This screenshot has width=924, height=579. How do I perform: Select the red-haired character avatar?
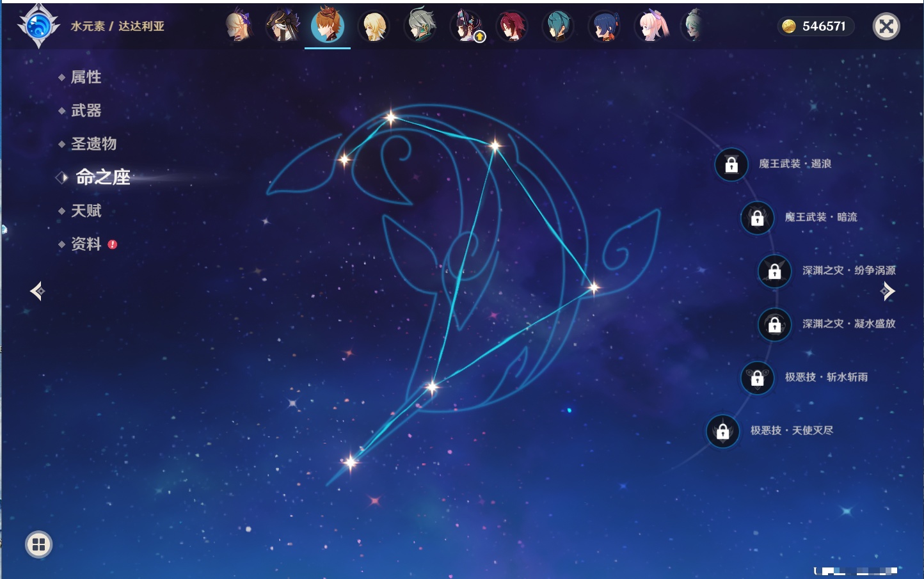(512, 26)
